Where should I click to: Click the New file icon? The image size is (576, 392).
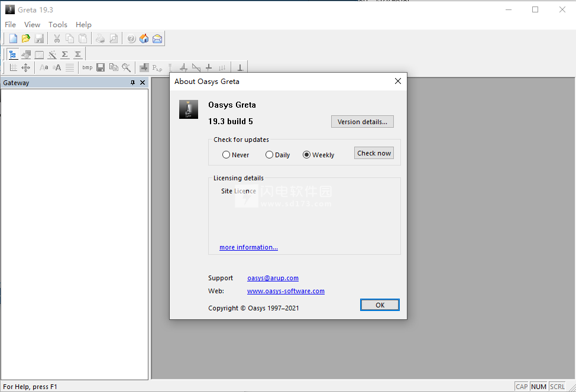[x=13, y=38]
